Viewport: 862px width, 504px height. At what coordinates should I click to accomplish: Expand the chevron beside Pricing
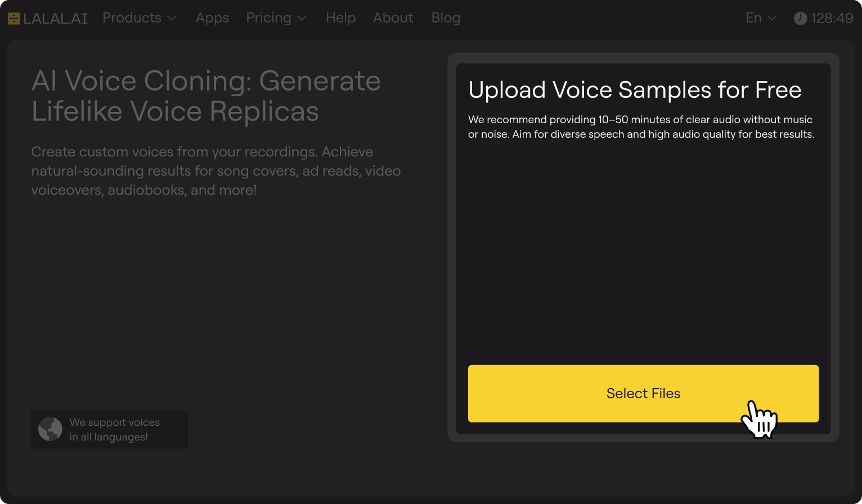(302, 19)
